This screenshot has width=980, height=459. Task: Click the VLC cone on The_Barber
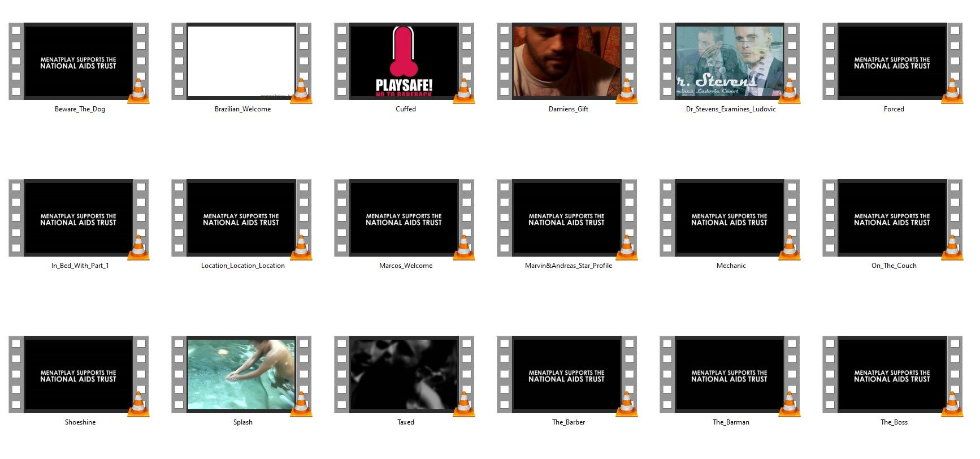(627, 404)
